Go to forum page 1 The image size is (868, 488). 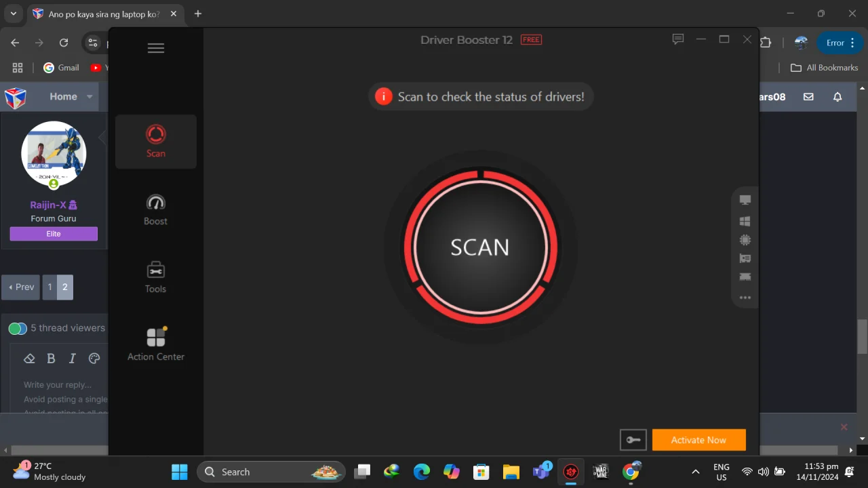(50, 287)
